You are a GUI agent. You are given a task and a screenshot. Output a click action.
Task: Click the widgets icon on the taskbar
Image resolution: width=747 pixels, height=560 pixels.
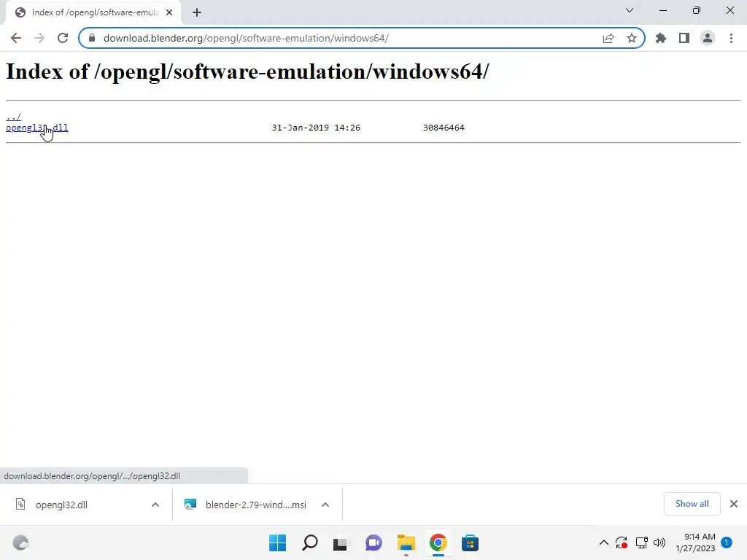click(20, 542)
